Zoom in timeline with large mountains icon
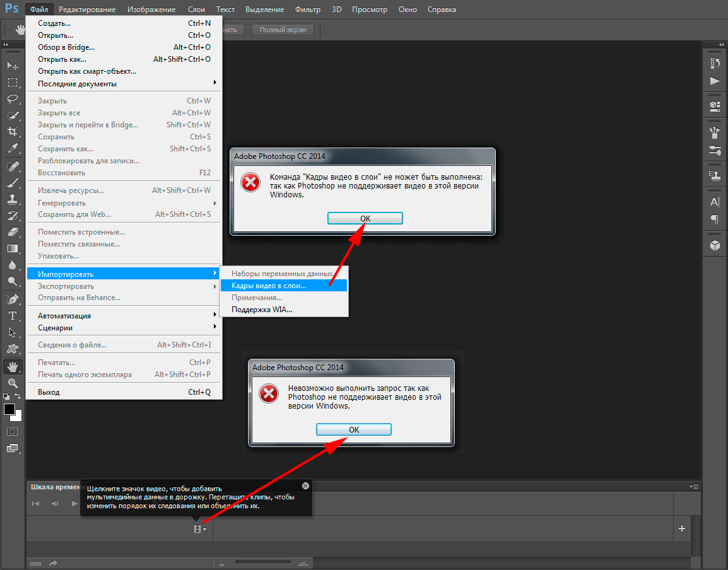The height and width of the screenshot is (570, 728). pyautogui.click(x=303, y=563)
